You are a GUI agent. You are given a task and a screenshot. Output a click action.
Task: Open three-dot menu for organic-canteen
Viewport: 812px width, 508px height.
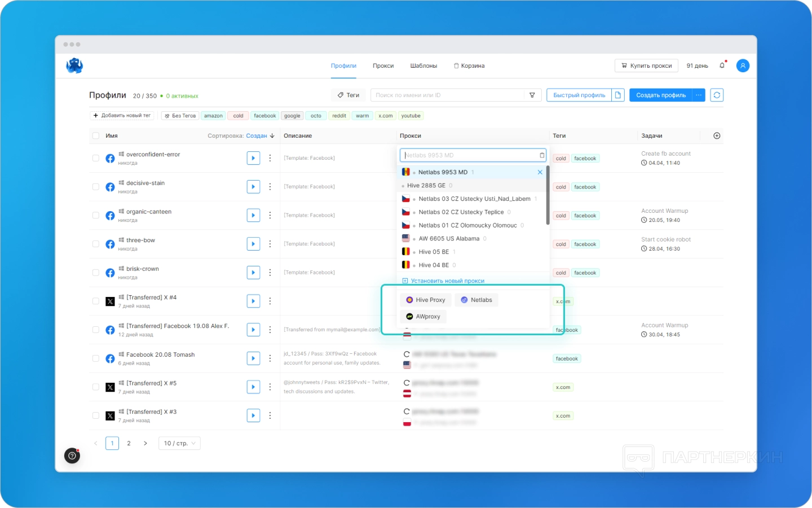[270, 216]
